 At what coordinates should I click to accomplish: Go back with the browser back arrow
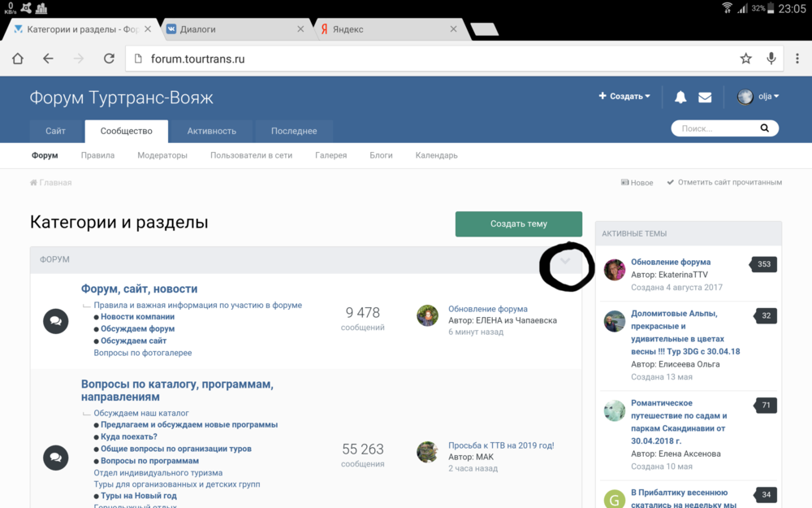tap(48, 59)
